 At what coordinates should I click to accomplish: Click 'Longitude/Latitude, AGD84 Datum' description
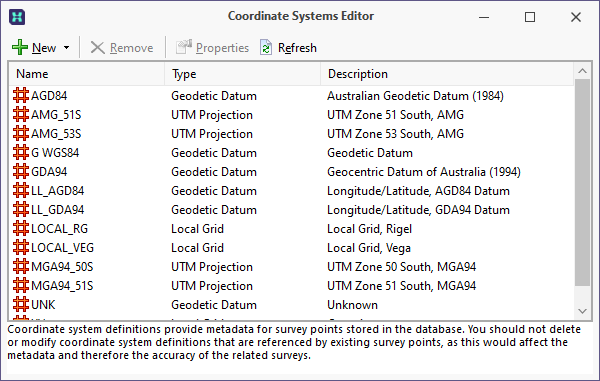click(418, 191)
